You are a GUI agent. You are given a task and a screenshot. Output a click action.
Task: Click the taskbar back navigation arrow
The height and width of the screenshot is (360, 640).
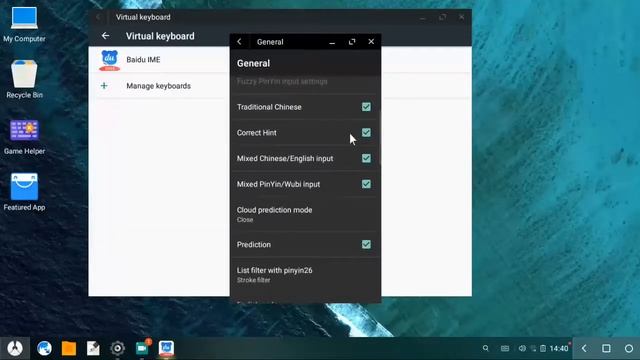coord(584,348)
